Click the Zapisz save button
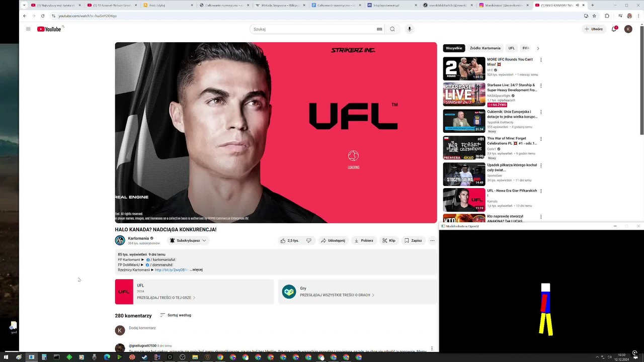This screenshot has width=644, height=362. tap(413, 240)
